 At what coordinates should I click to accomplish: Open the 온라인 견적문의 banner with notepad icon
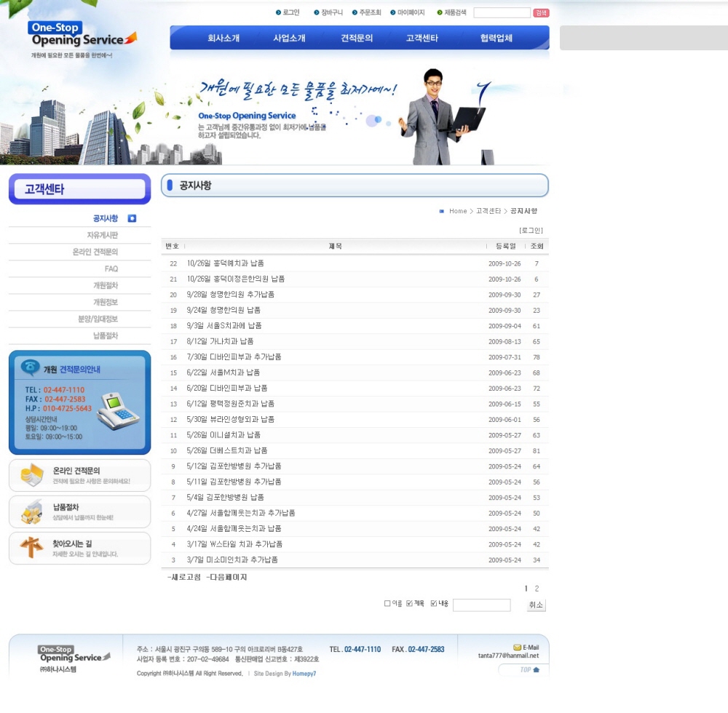(x=79, y=475)
